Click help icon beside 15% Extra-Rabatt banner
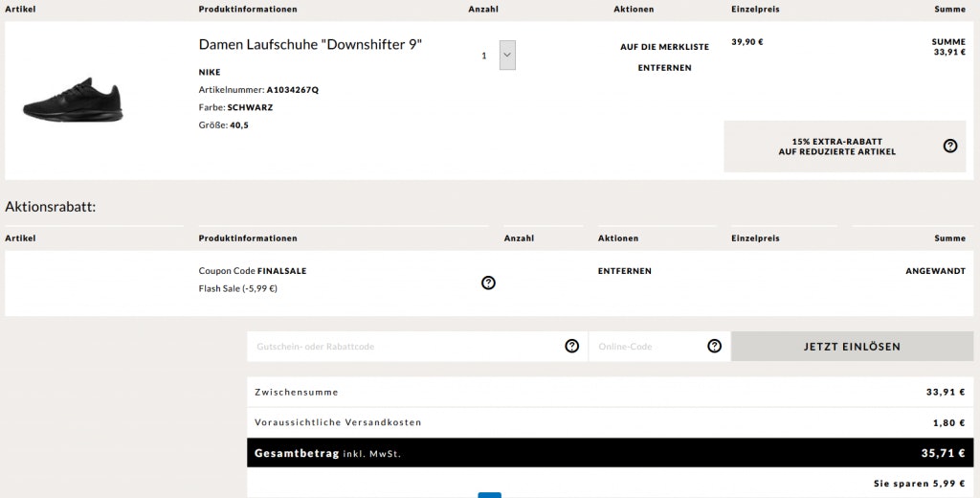 pyautogui.click(x=949, y=147)
